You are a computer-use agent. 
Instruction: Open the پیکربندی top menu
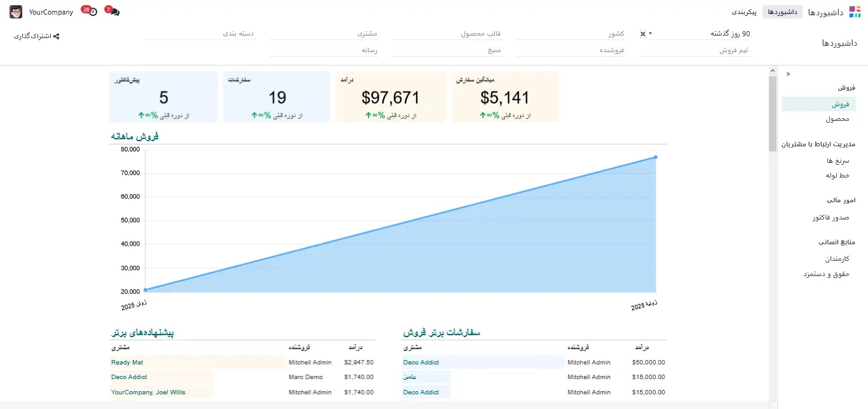[743, 12]
